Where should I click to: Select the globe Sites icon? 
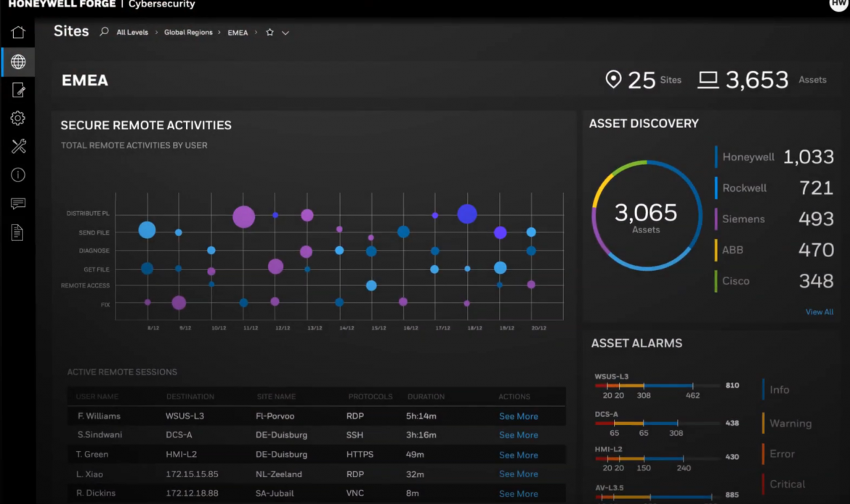point(18,62)
